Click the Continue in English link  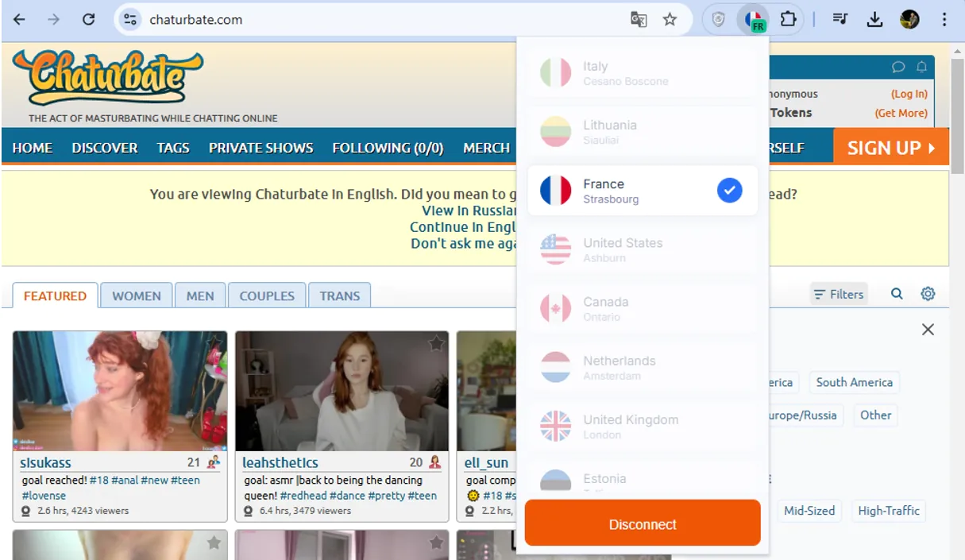point(463,227)
